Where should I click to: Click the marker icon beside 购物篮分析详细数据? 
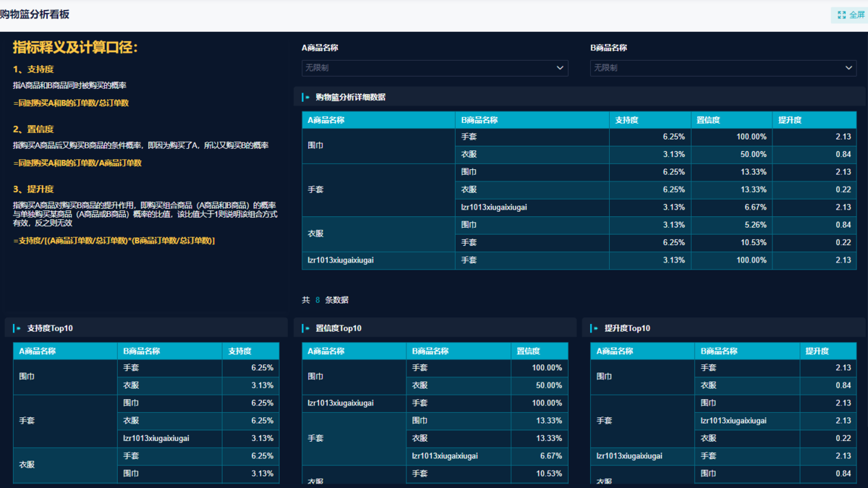point(307,97)
